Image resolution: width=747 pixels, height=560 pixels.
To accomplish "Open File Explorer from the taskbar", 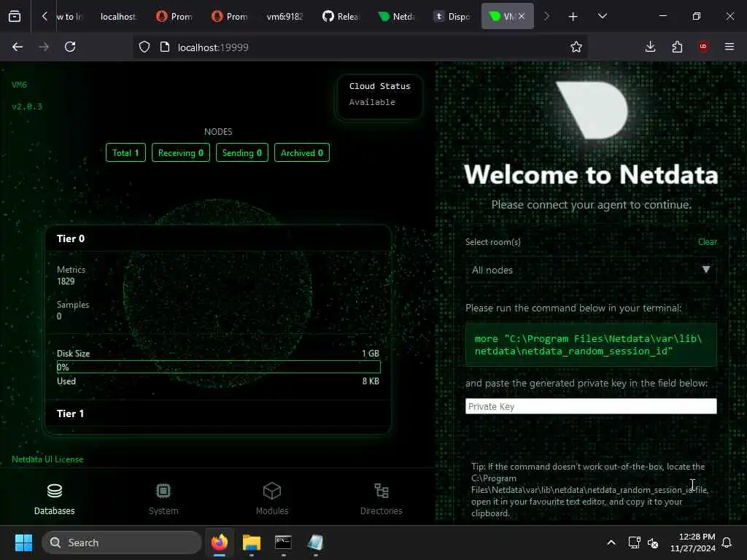I will (x=252, y=542).
